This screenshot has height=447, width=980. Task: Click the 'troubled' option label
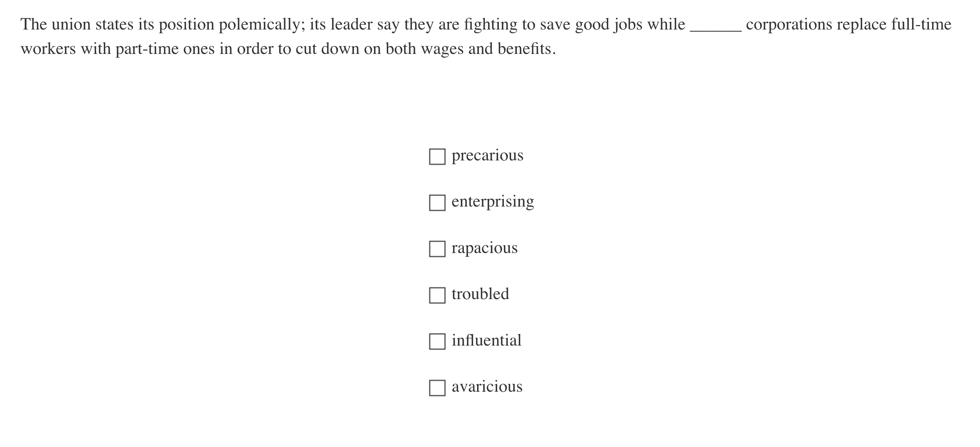[480, 294]
